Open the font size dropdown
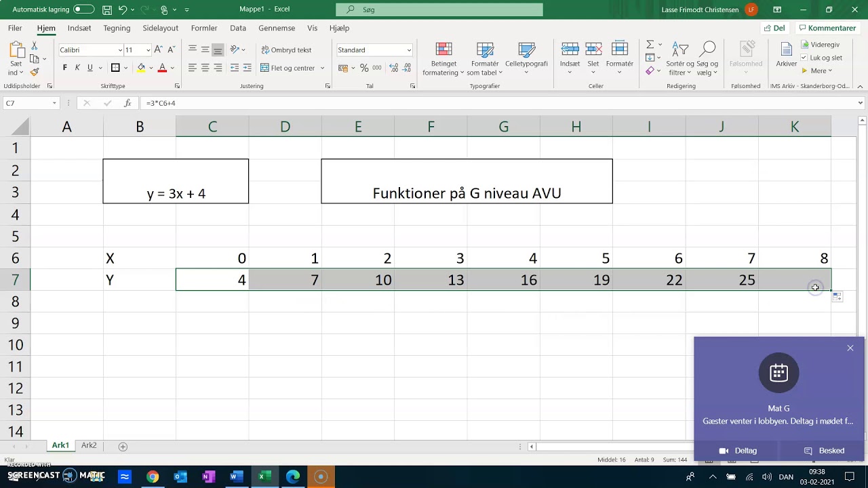 pyautogui.click(x=148, y=50)
